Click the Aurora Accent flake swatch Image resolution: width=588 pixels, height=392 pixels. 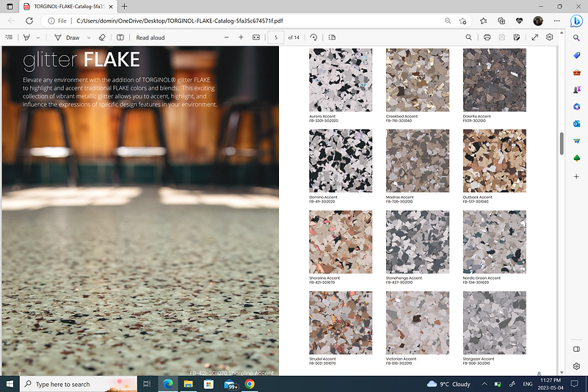[x=341, y=79]
